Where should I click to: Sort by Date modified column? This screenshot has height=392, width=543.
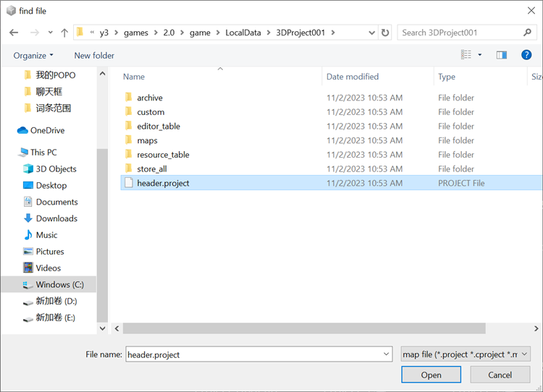353,77
